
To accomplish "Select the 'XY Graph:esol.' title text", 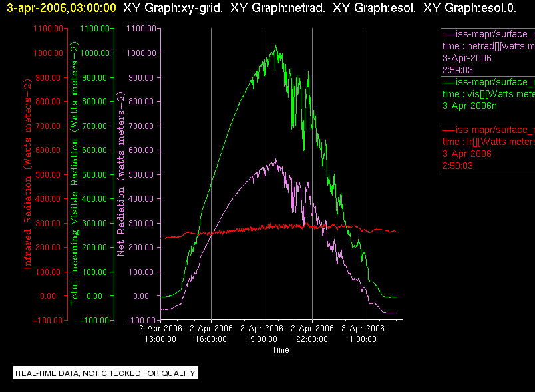I will pyautogui.click(x=374, y=7).
